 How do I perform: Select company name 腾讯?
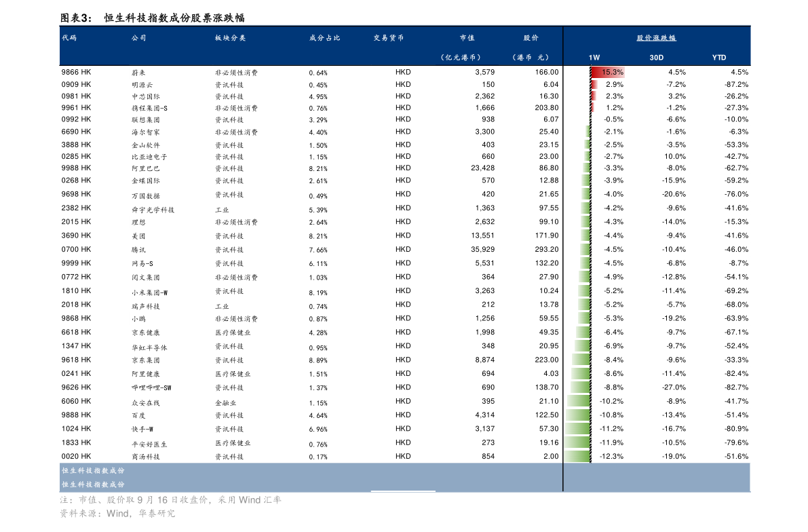click(x=138, y=250)
